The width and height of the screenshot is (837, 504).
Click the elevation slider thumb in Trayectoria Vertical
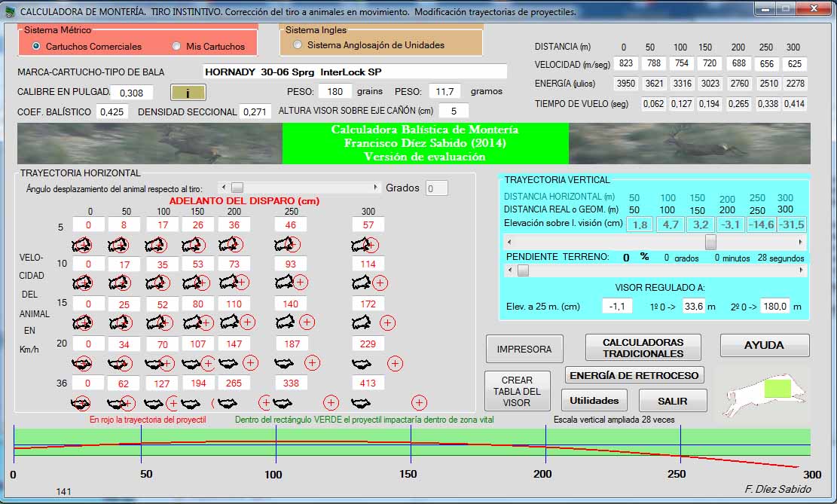point(710,242)
